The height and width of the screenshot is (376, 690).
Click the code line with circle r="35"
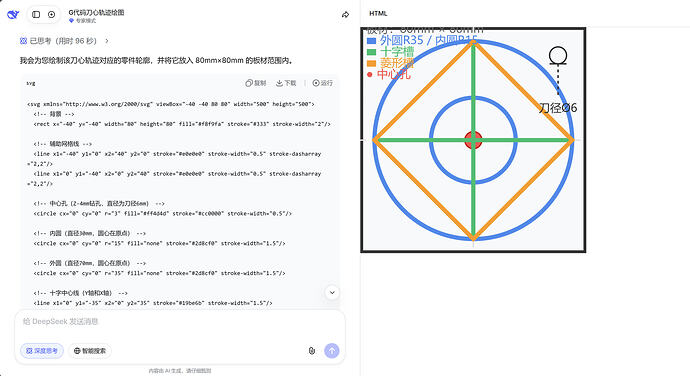point(159,273)
